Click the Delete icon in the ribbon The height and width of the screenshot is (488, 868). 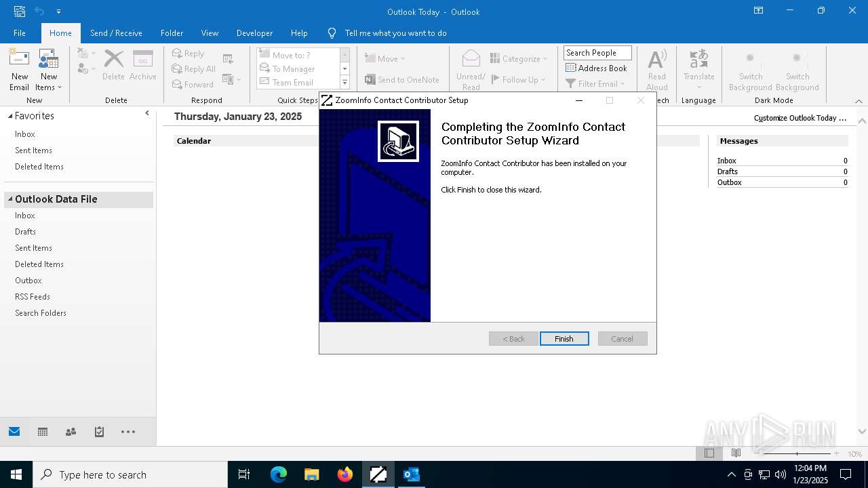click(x=113, y=66)
